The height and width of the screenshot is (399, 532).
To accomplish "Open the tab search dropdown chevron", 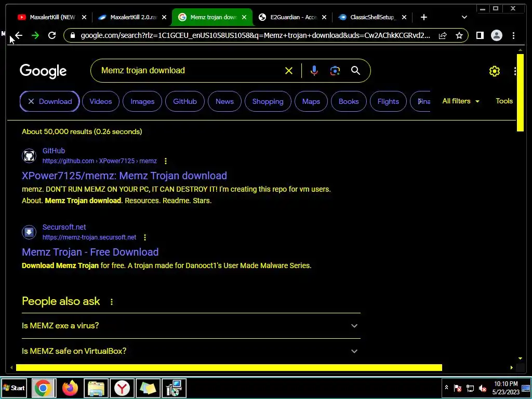I will pos(464,17).
